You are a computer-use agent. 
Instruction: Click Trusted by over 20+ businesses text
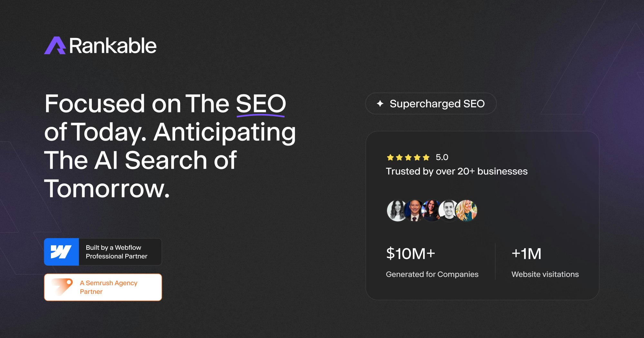(457, 171)
